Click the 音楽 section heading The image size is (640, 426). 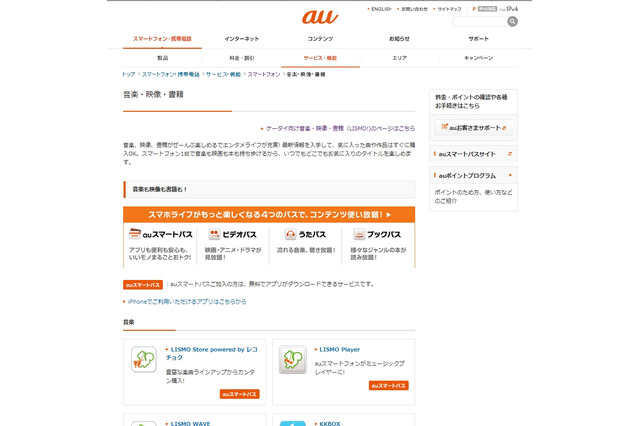[129, 322]
